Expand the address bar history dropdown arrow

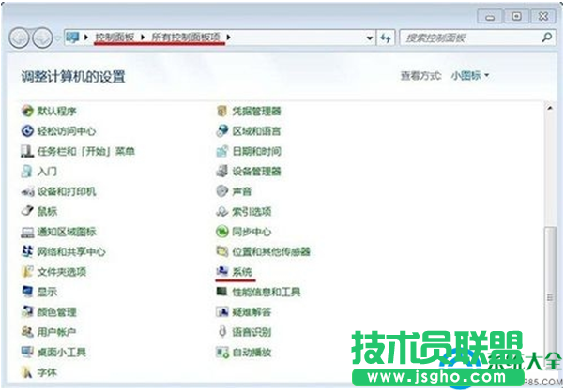pyautogui.click(x=370, y=38)
